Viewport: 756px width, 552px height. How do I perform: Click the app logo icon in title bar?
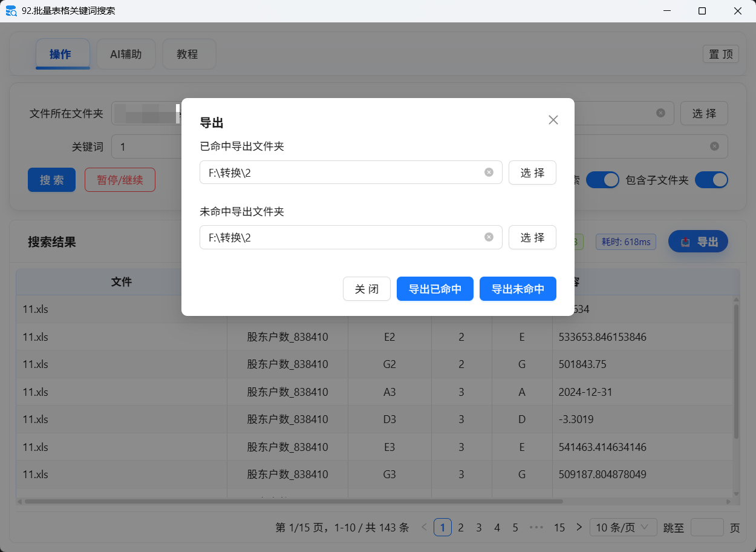coord(11,10)
